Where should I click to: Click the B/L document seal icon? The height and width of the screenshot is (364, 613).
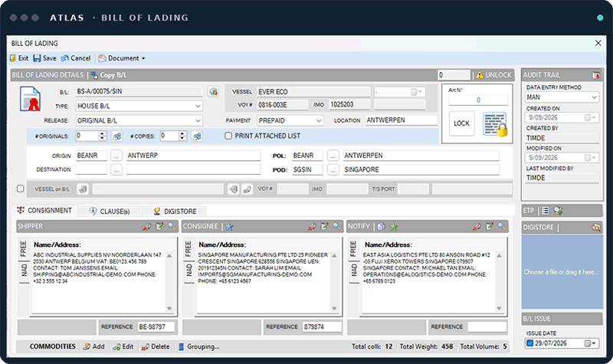tap(31, 100)
